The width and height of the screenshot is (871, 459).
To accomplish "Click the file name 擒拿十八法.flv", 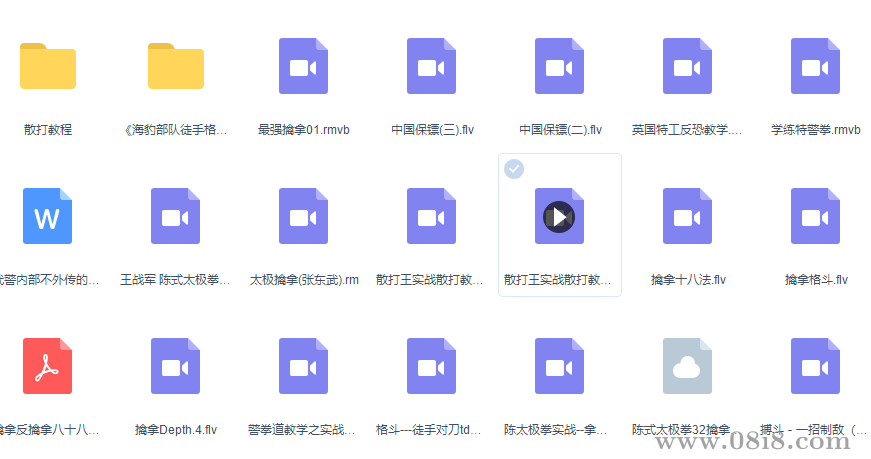I will (x=688, y=280).
